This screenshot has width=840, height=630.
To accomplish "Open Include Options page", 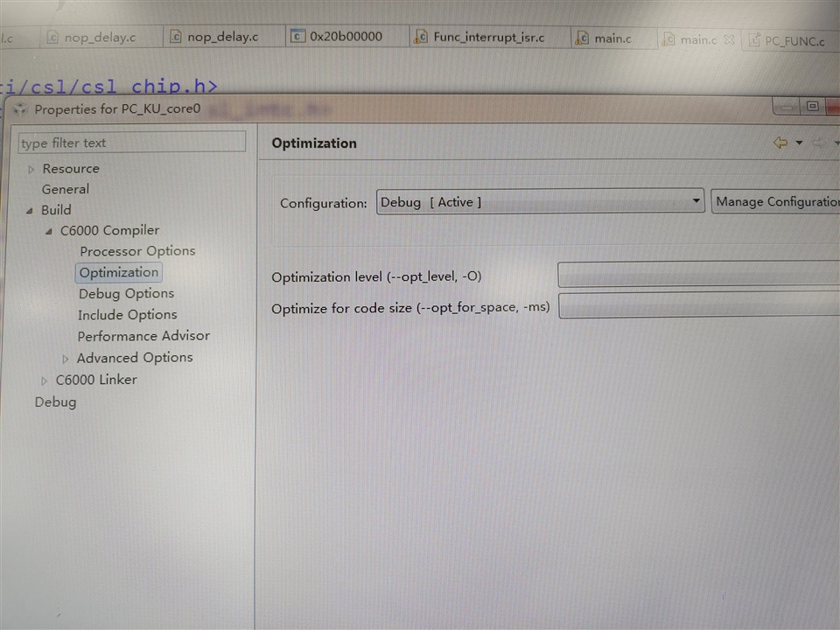I will pyautogui.click(x=128, y=315).
